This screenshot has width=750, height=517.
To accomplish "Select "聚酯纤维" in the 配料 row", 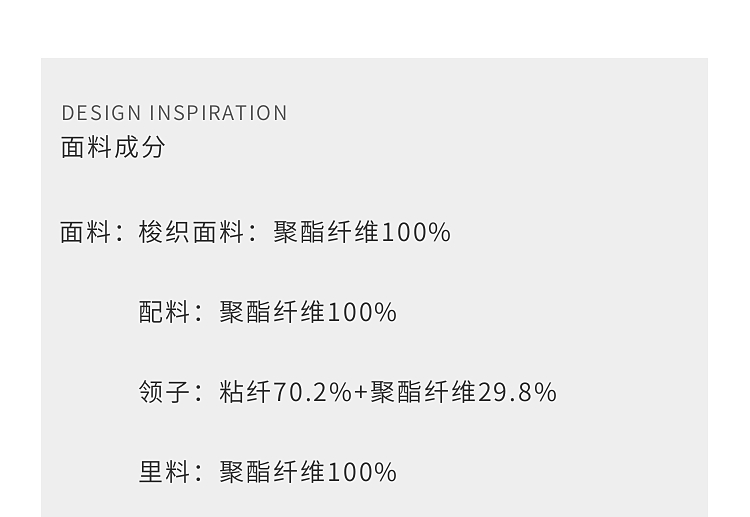I will pos(272,312).
